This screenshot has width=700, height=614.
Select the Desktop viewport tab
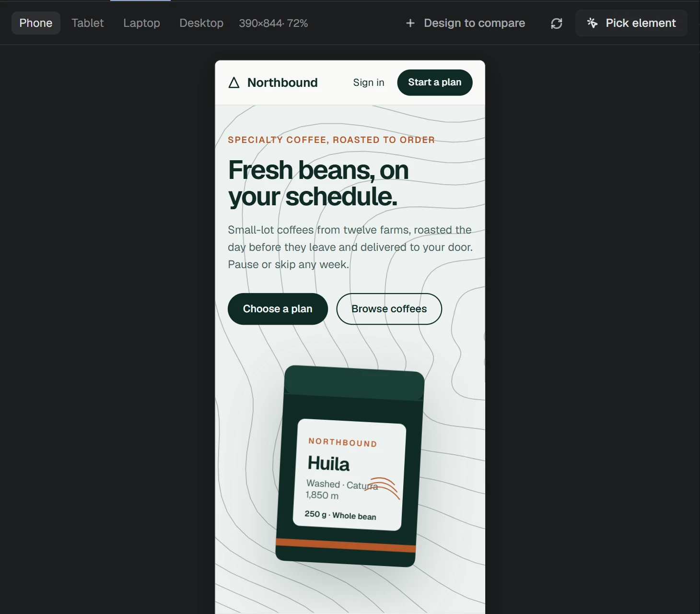coord(201,23)
